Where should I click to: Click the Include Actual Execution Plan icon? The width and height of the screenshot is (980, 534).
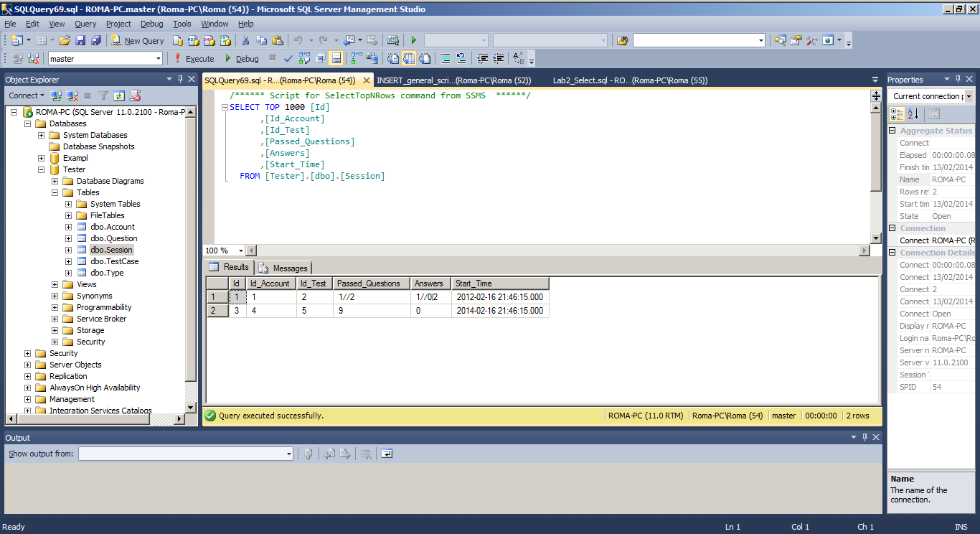pyautogui.click(x=356, y=58)
